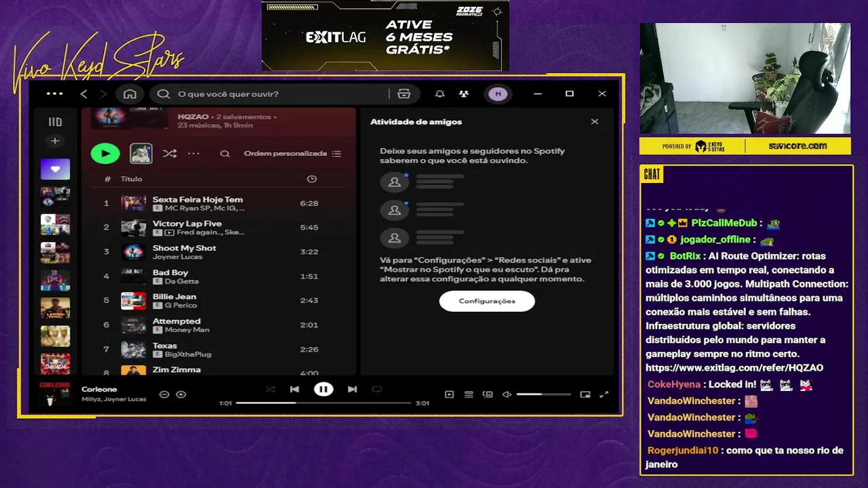Click chat username 'Rogerjundiai10'
The height and width of the screenshot is (488, 868).
(682, 451)
